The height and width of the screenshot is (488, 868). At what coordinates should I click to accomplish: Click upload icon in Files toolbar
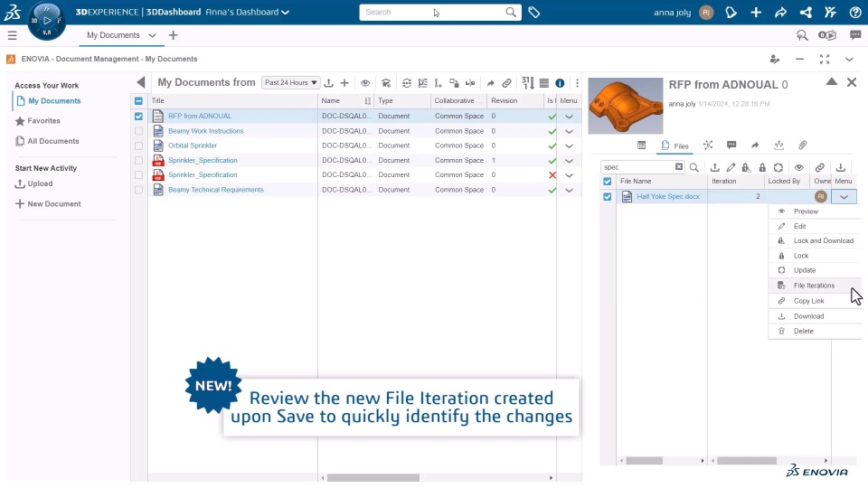point(714,168)
